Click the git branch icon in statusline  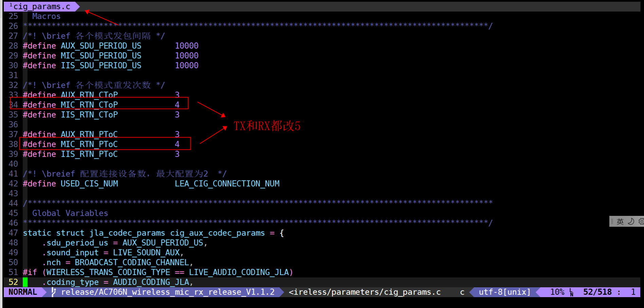(53, 292)
